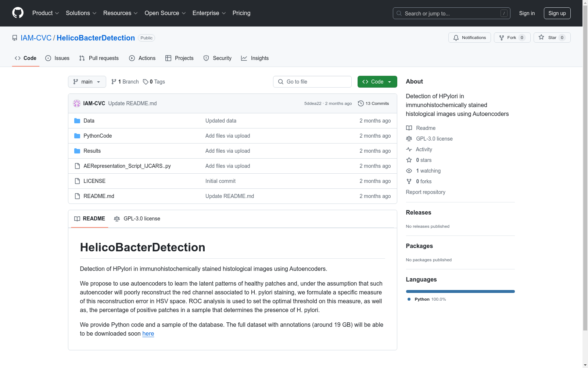Click the pulse icon beside Activity
The height and width of the screenshot is (368, 588).
pyautogui.click(x=409, y=149)
